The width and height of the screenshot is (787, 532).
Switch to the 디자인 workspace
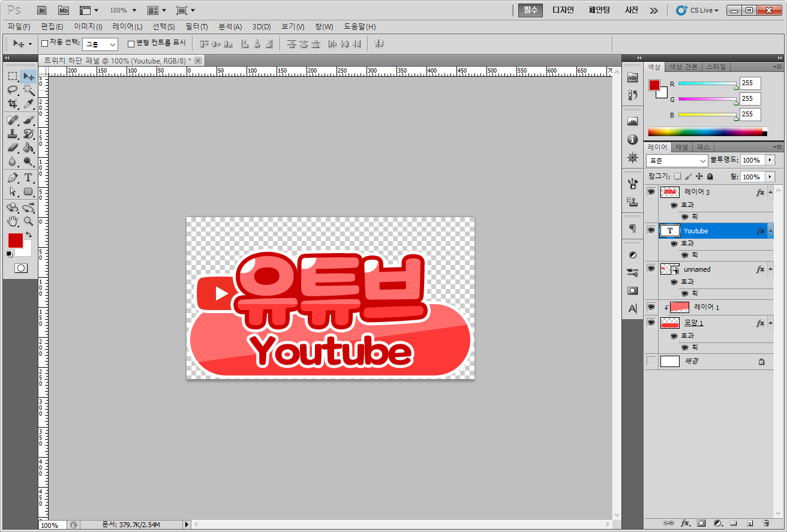point(563,10)
